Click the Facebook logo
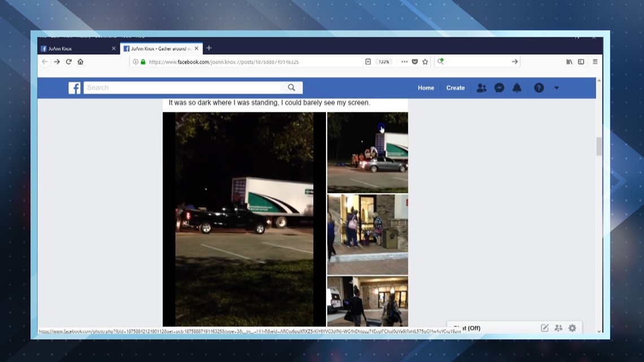Image resolution: width=644 pixels, height=362 pixels. tap(74, 88)
